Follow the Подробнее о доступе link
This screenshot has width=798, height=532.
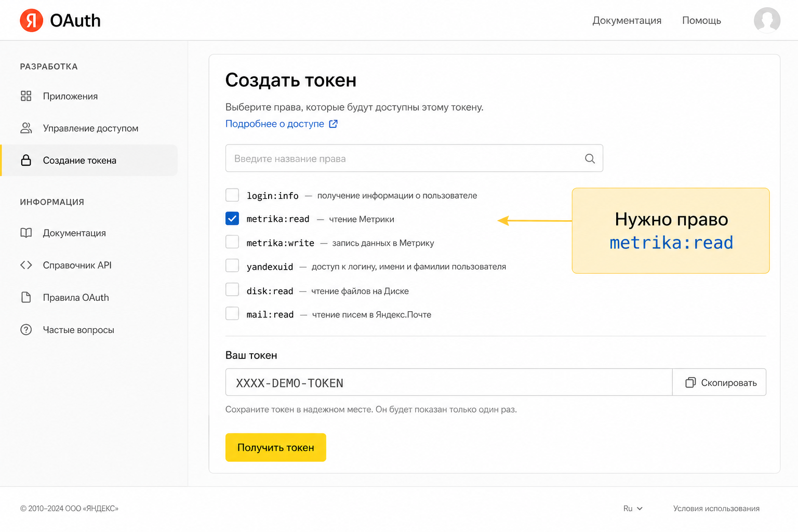tap(275, 124)
